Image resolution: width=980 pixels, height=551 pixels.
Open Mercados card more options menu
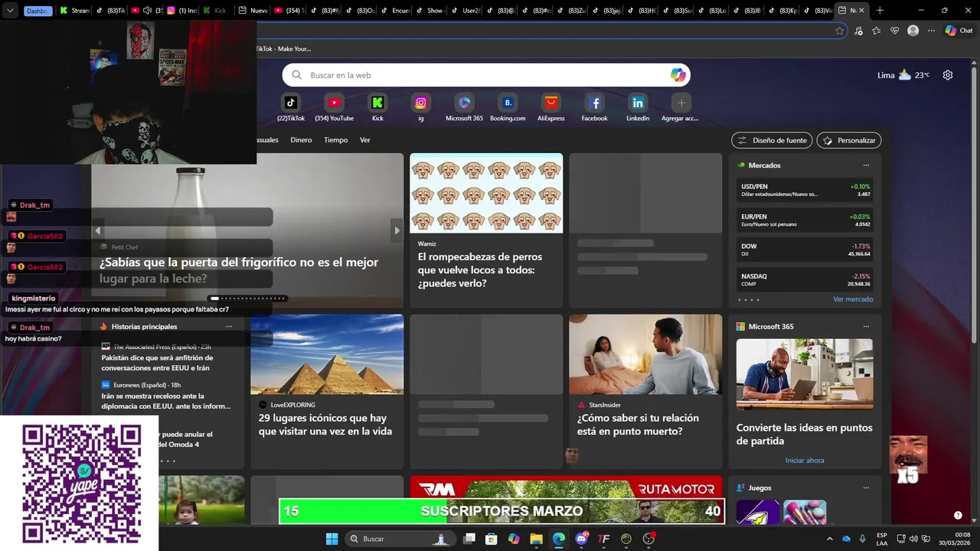(866, 165)
